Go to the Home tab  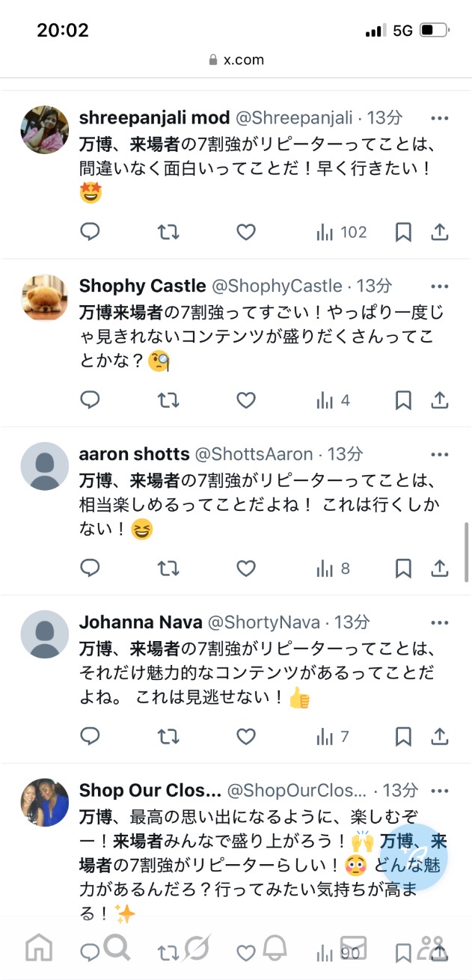39,948
